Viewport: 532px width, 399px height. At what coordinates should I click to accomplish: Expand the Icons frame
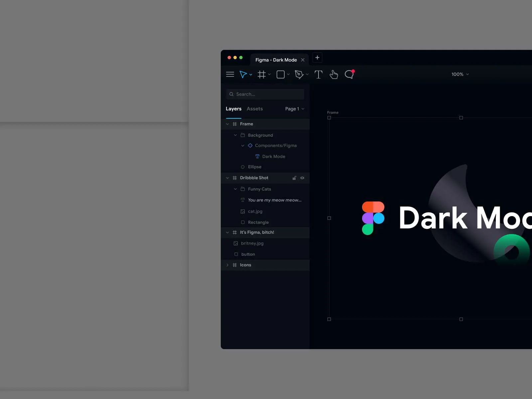point(227,265)
